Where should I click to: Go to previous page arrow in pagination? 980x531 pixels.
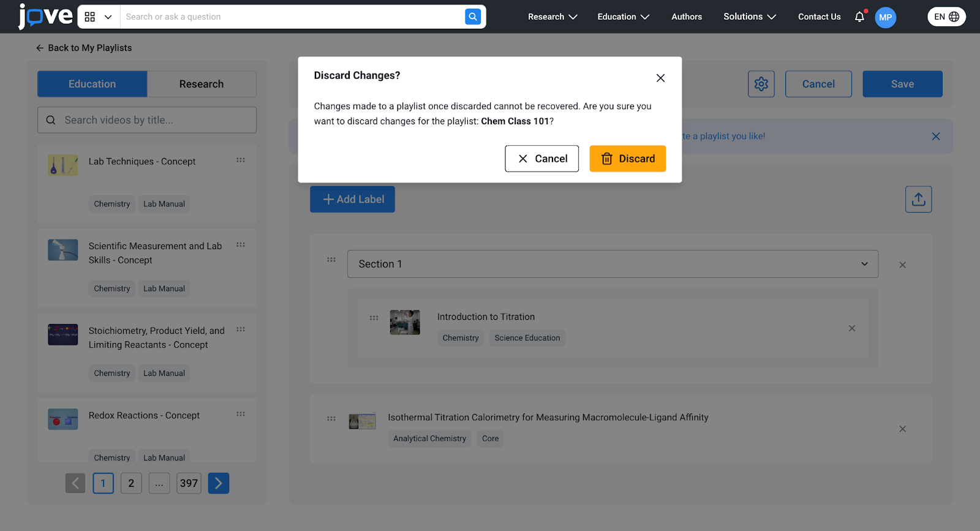tap(76, 483)
